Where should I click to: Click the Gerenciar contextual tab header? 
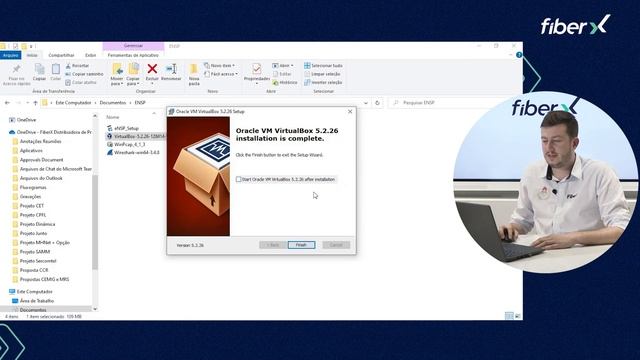(x=133, y=46)
